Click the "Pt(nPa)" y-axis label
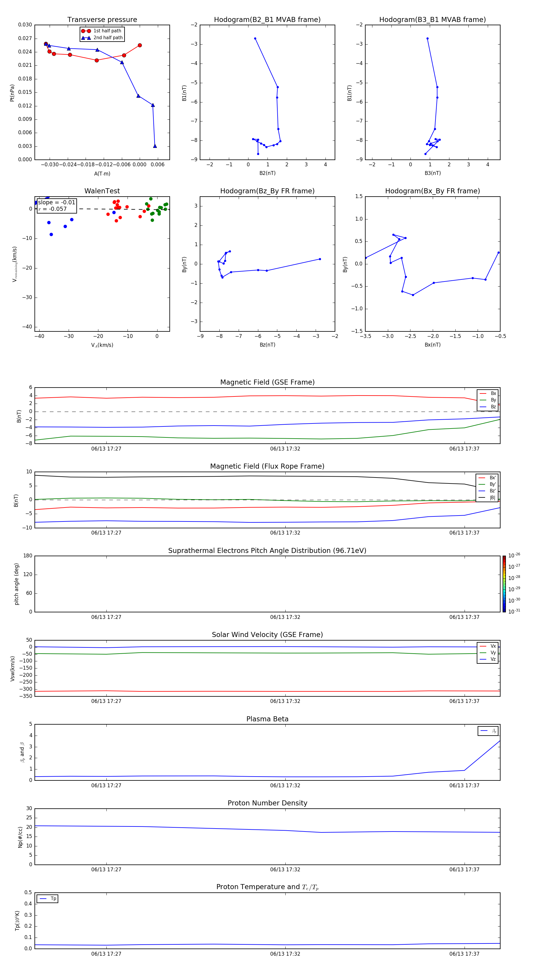The height and width of the screenshot is (980, 535). click(x=12, y=93)
